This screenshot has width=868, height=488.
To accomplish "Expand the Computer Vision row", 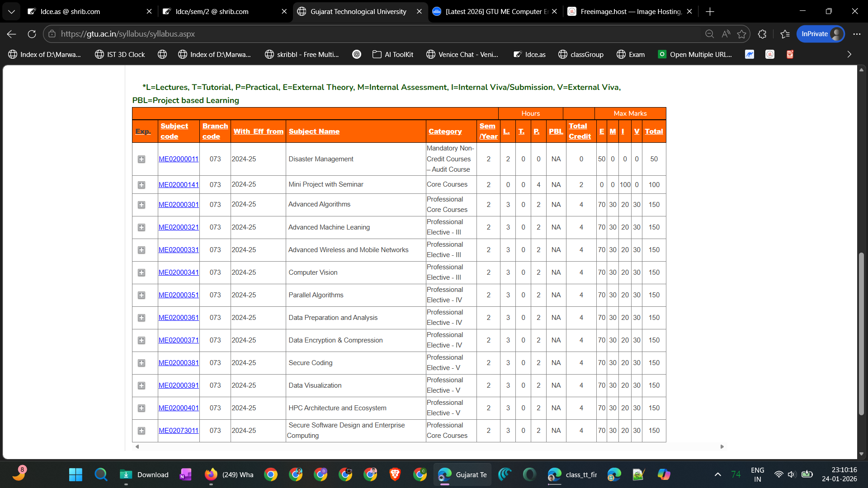I will tap(142, 272).
